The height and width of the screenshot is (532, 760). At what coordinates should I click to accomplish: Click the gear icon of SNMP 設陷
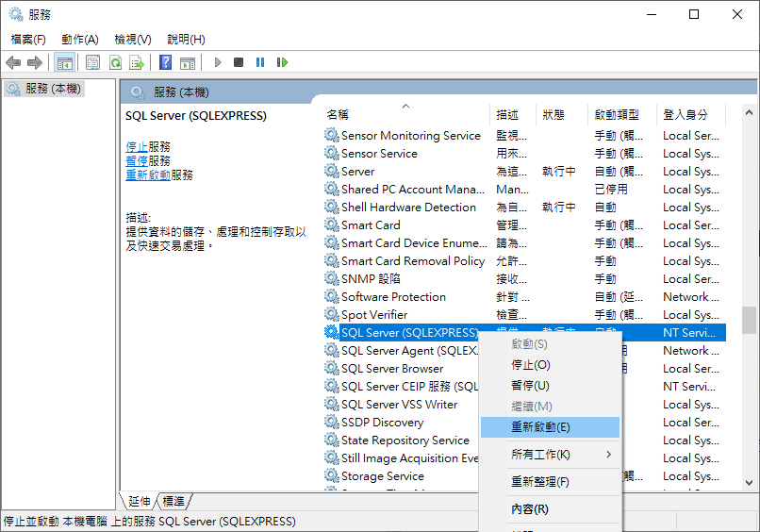(x=332, y=278)
